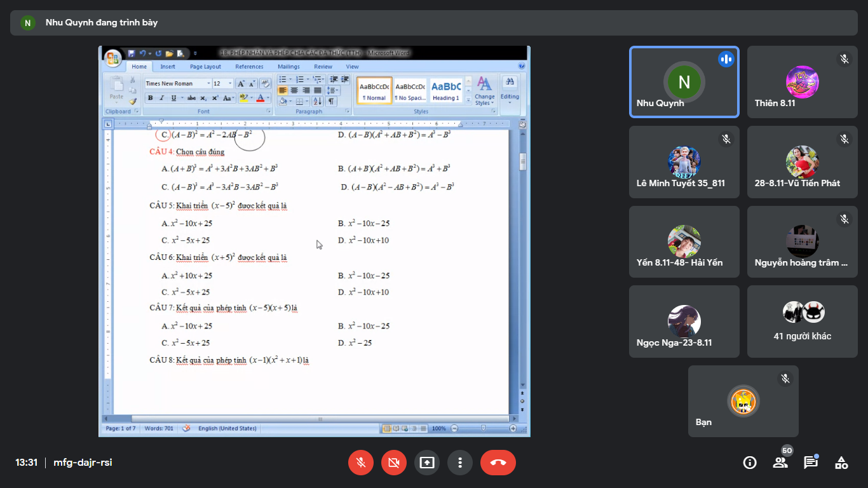
Task: Click Present now screen share button
Action: pyautogui.click(x=427, y=463)
